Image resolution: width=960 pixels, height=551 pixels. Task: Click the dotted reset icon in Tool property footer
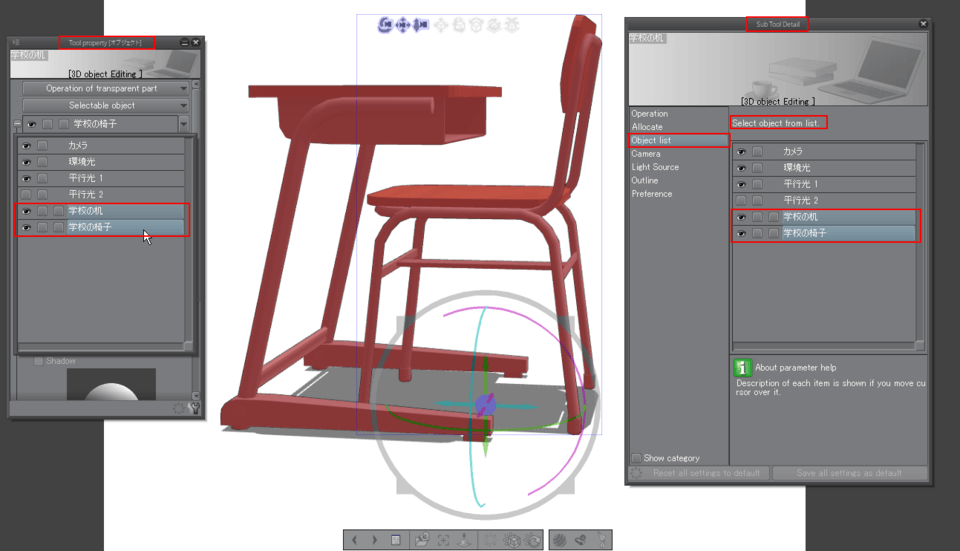[179, 408]
